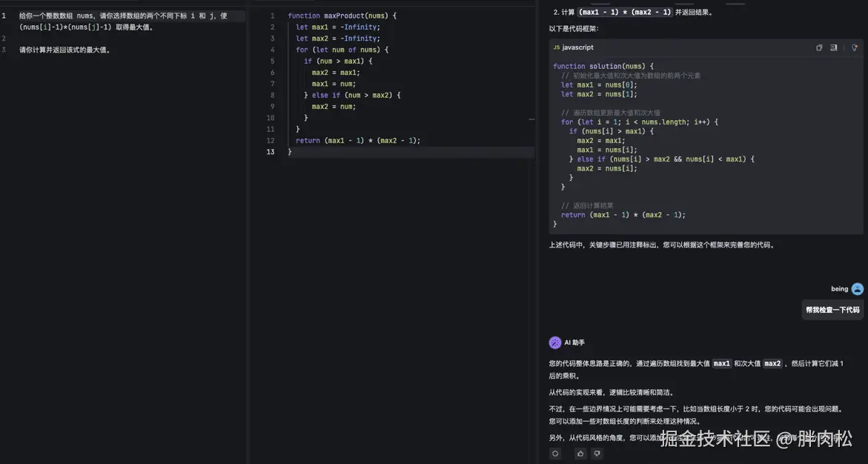The image size is (868, 464).
Task: Place cursor on the return statement line
Action: pyautogui.click(x=357, y=141)
